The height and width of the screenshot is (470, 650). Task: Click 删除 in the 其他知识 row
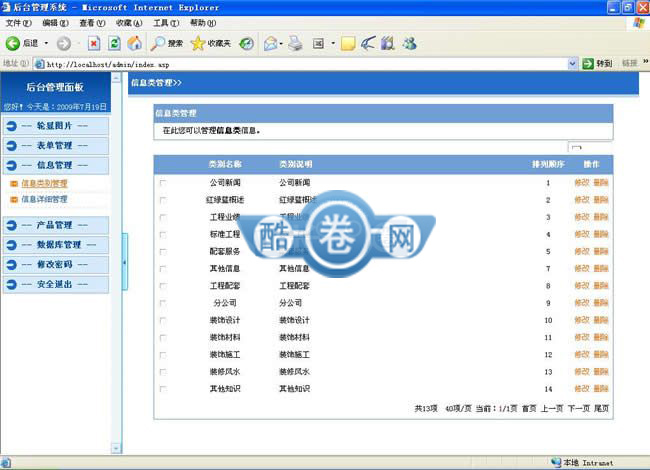(x=601, y=388)
